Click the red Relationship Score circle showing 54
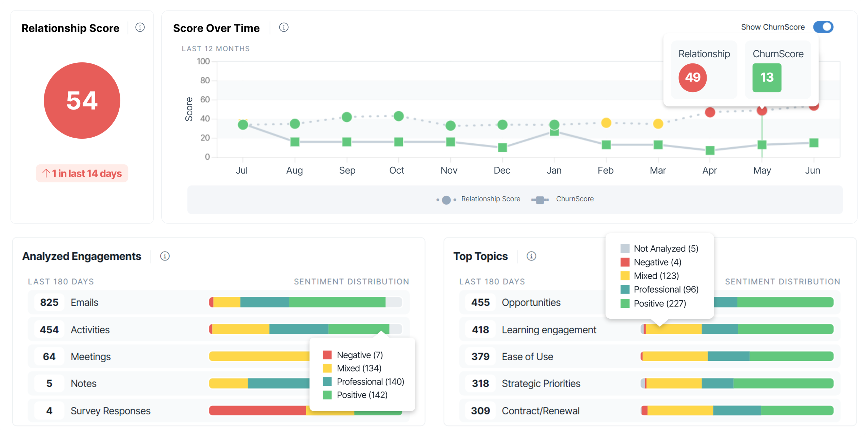Viewport: 868px width, 437px height. [82, 100]
